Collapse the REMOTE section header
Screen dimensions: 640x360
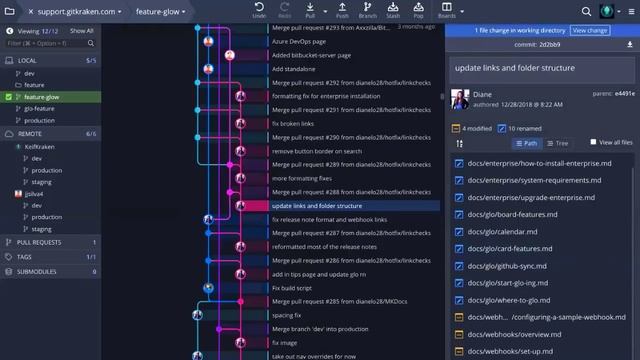[x=51, y=134]
